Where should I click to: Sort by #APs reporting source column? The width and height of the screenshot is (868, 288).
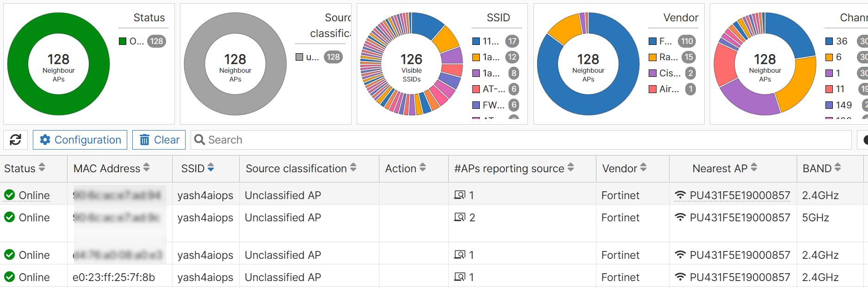click(x=571, y=168)
